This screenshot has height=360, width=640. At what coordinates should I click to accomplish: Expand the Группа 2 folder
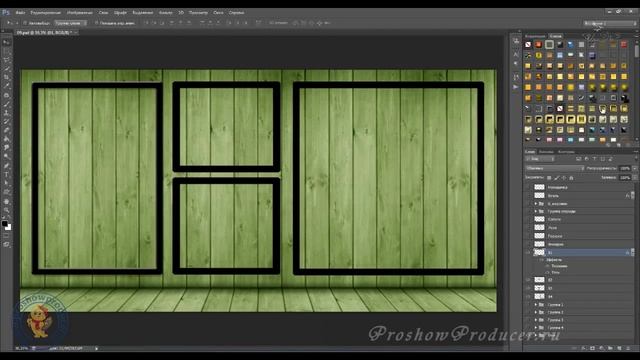tap(536, 312)
